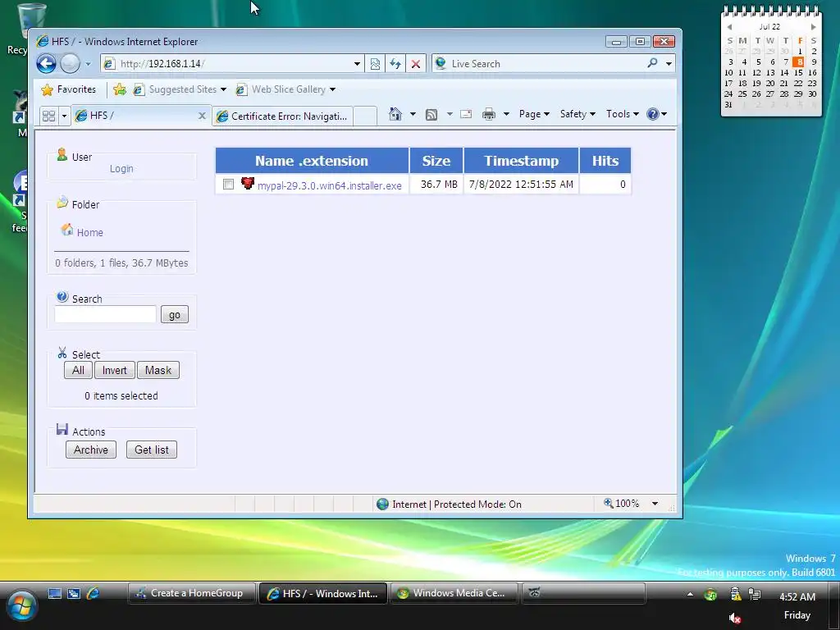Open the Page menu
The height and width of the screenshot is (630, 840).
pyautogui.click(x=534, y=114)
